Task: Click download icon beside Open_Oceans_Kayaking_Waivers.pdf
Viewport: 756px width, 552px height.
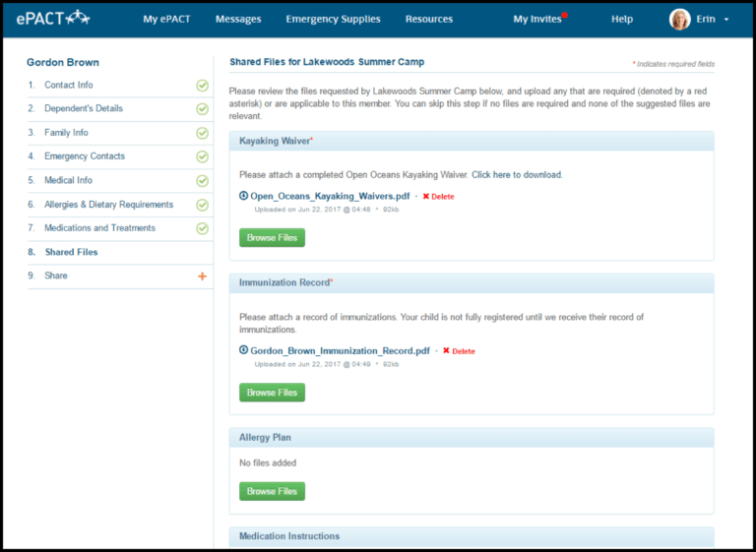Action: tap(243, 196)
